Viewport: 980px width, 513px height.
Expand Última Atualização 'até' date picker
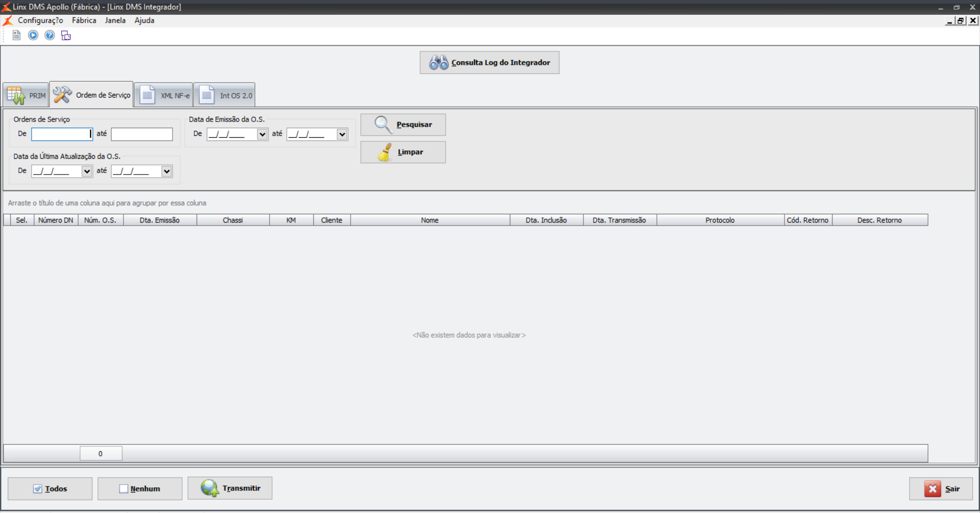tap(167, 171)
